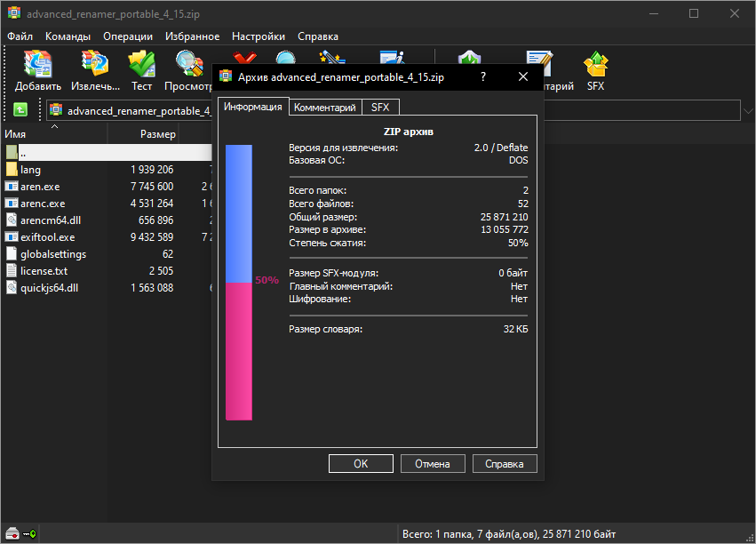Click the up-one-level green arrow icon
Screen dimensions: 756x544
coord(20,110)
